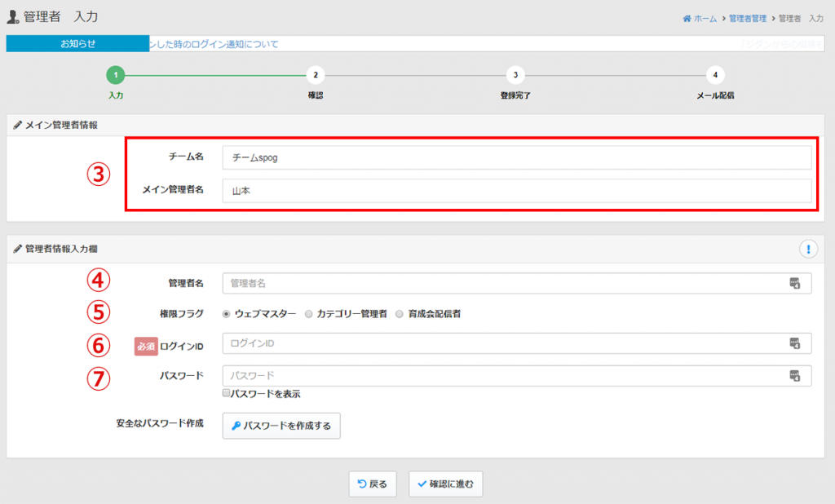The image size is (835, 504).
Task: Click autofill icon in ログインID field
Action: click(x=794, y=343)
